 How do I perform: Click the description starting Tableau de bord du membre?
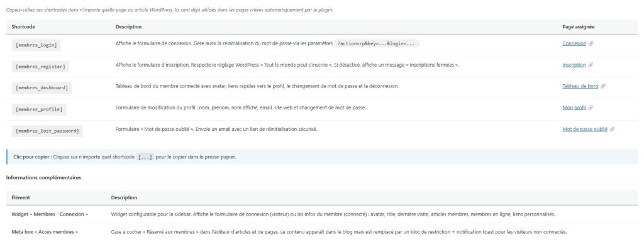point(257,86)
